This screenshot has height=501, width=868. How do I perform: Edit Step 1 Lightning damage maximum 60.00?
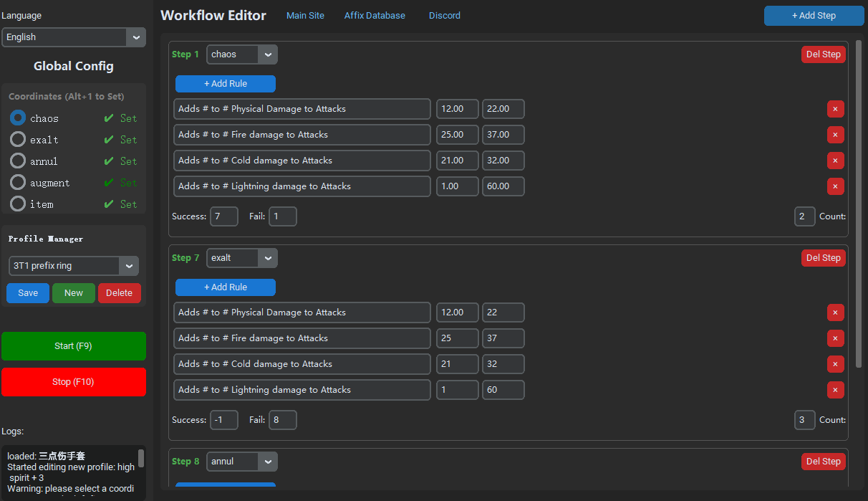coord(503,186)
